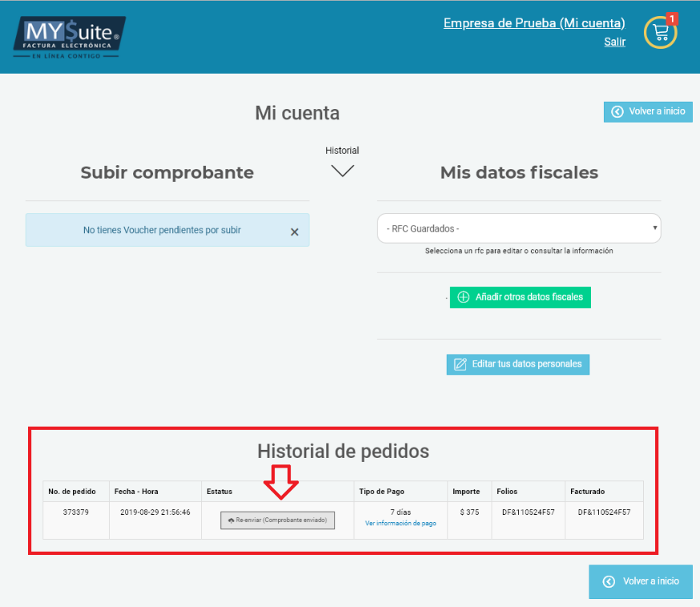Expand the Historial chevron arrow
Viewport: 700px width, 607px height.
coord(342,170)
